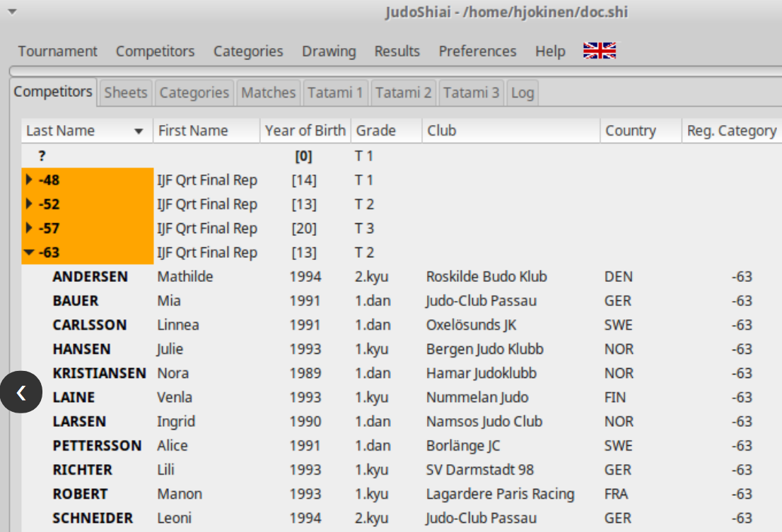Click the left chevron navigation icon
Image resolution: width=782 pixels, height=532 pixels.
tap(22, 392)
